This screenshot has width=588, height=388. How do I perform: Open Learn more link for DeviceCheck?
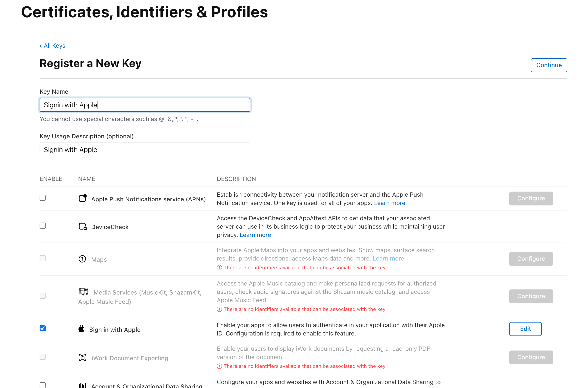point(255,235)
